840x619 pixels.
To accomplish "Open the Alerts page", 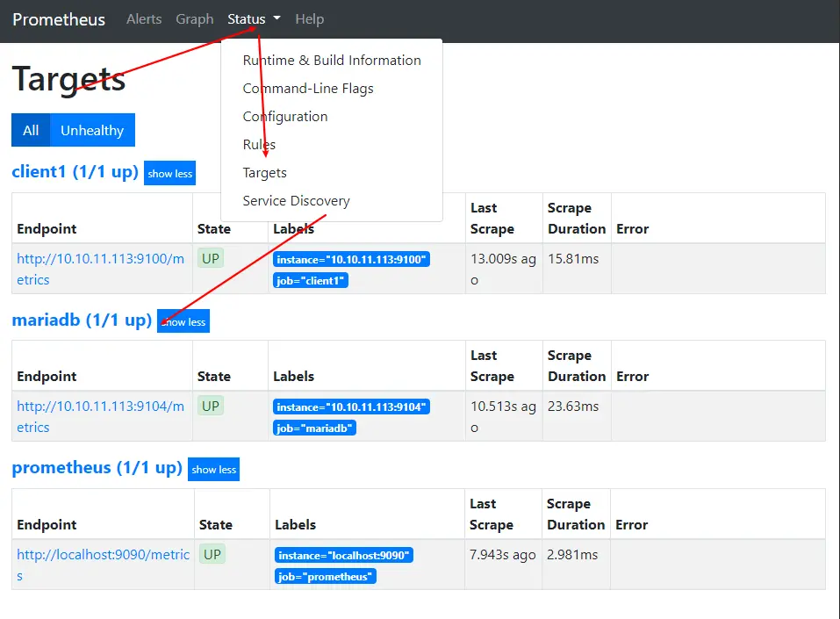I will pyautogui.click(x=144, y=19).
